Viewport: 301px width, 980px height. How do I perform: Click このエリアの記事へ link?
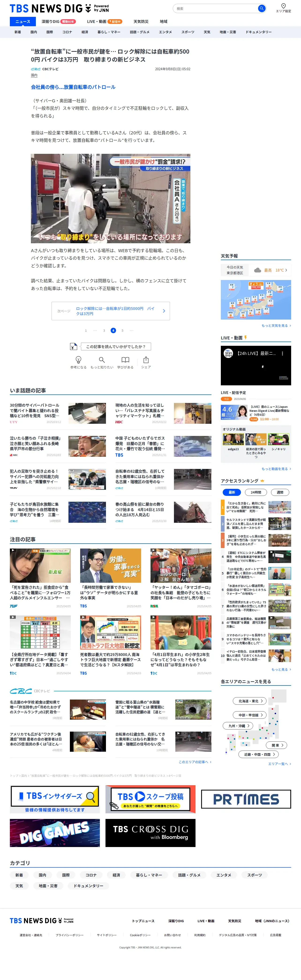(x=195, y=762)
